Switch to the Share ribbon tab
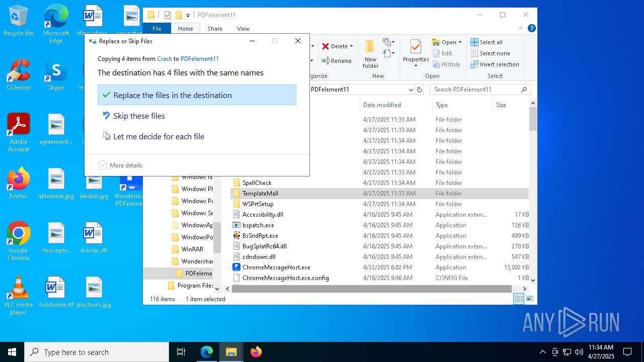Screen dimensions: 644x362 [215, 29]
